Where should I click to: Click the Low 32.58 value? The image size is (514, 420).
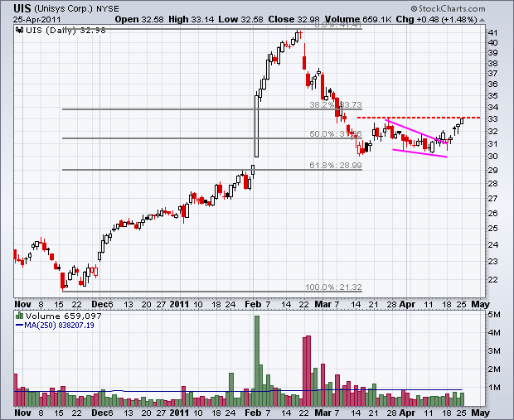(240, 19)
